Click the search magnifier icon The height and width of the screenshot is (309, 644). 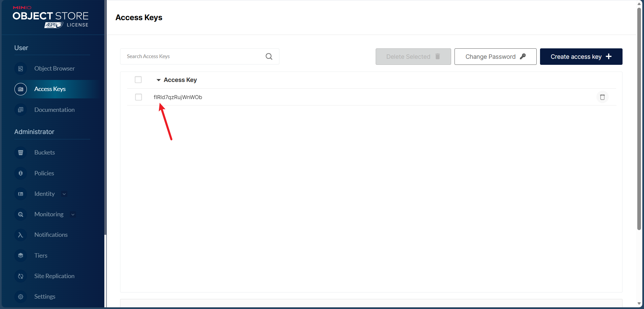(269, 56)
